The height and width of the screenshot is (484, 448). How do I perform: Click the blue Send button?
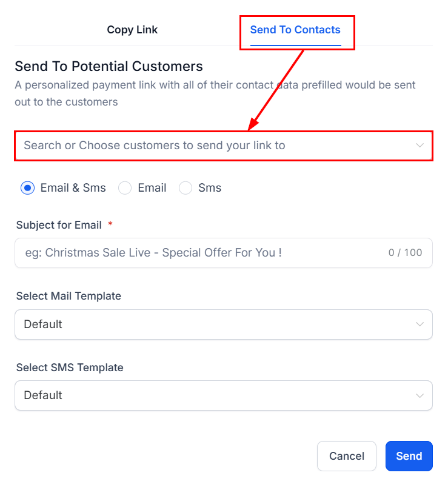point(409,456)
